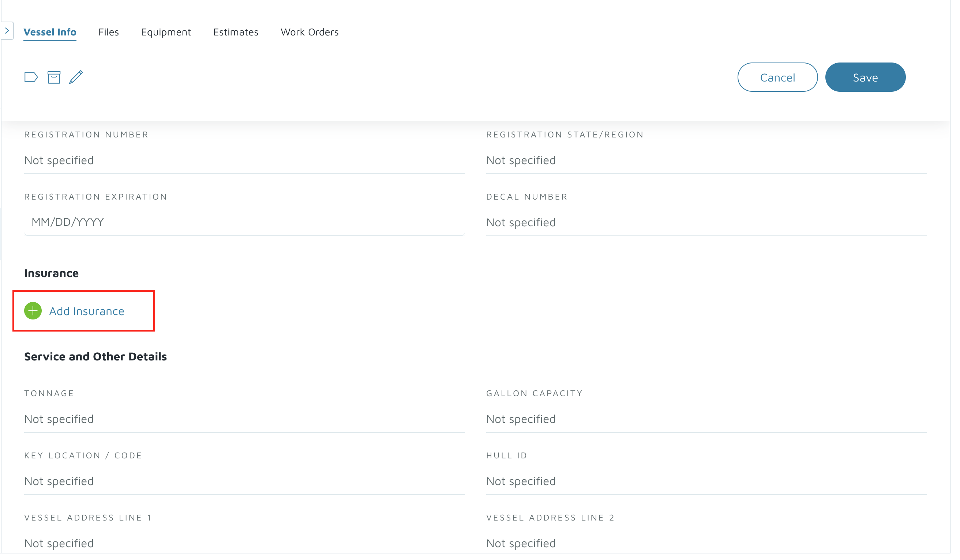Switch to the Files tab
The height and width of the screenshot is (560, 960).
[109, 33]
